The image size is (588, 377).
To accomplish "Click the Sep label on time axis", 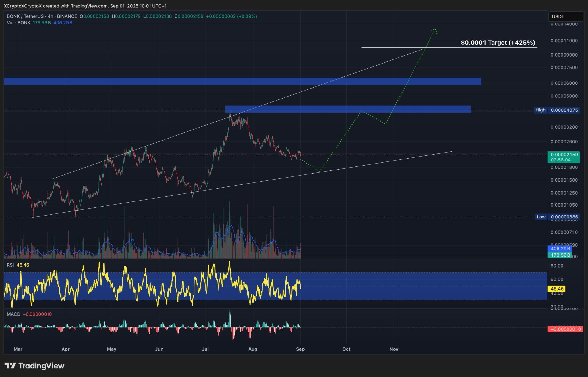I will [300, 349].
